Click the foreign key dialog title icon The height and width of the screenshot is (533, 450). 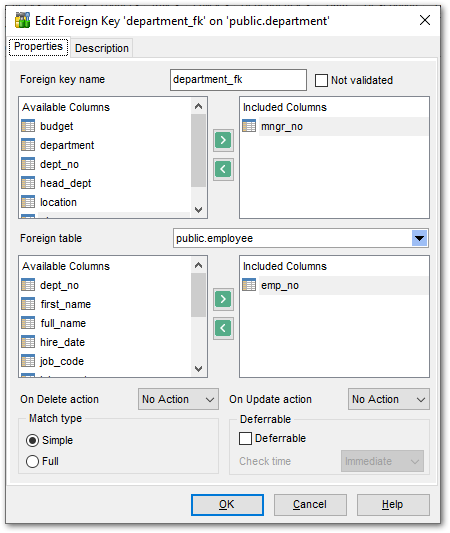[x=22, y=20]
